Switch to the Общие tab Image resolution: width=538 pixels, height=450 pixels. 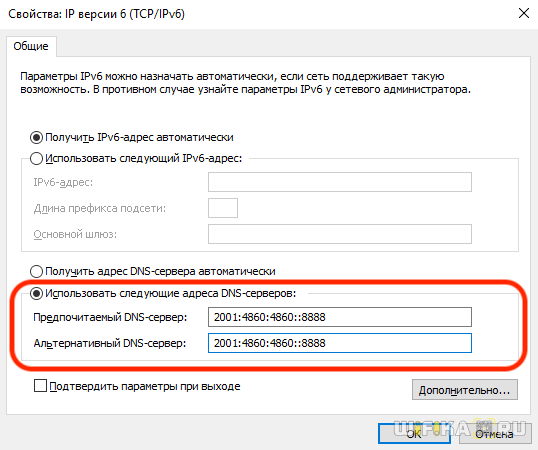(x=31, y=46)
